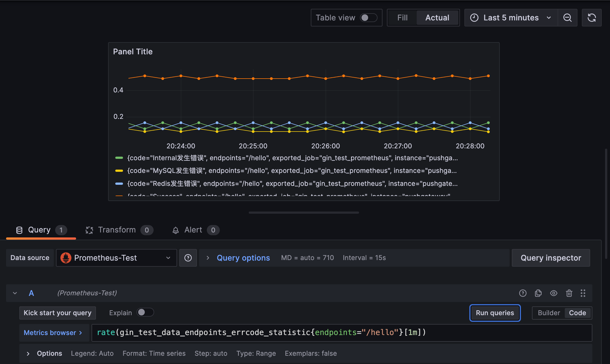Screen dimensions: 610x364
Task: Toggle the Table view switch
Action: pyautogui.click(x=368, y=18)
